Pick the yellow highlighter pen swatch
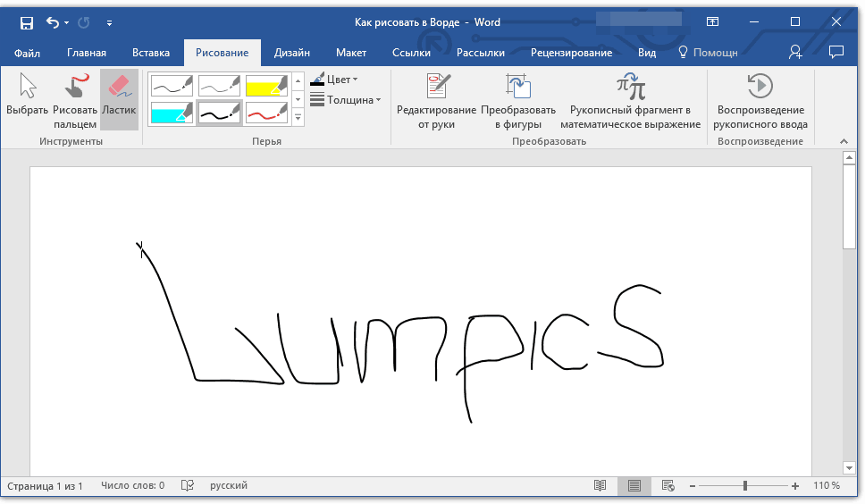The image size is (865, 504). pyautogui.click(x=266, y=86)
